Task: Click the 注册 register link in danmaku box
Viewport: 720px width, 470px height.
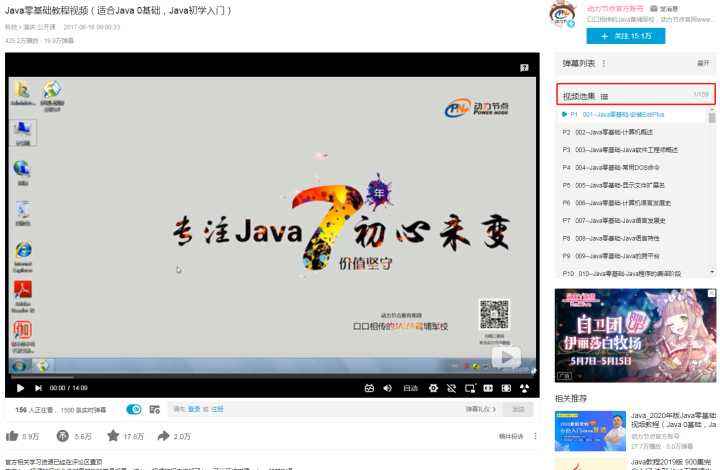Action: tap(217, 409)
